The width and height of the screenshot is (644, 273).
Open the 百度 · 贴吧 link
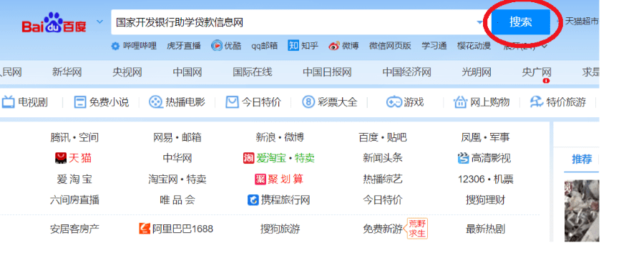point(382,137)
